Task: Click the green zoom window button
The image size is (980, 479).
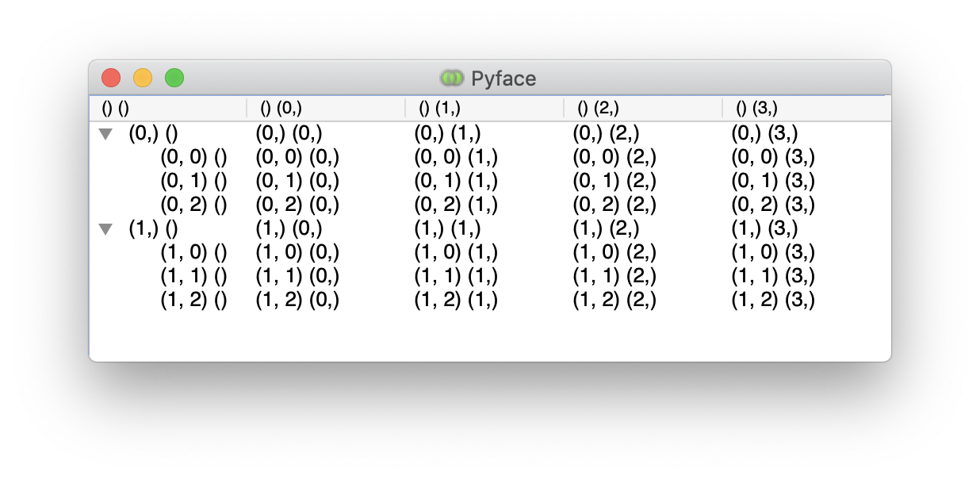Action: pyautogui.click(x=174, y=79)
